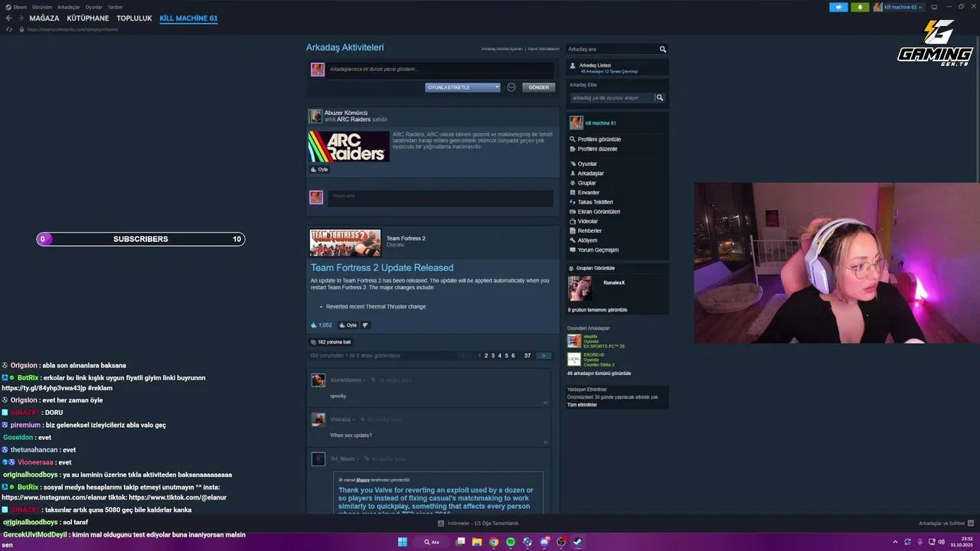Go to comments page 37

[x=528, y=356]
